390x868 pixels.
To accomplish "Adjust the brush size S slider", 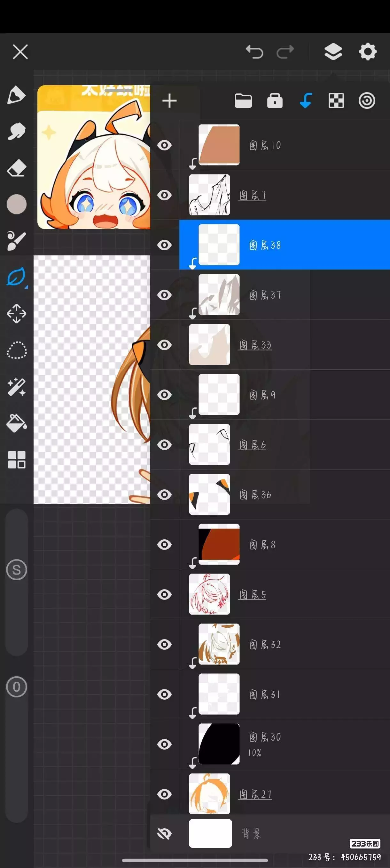I will (x=17, y=570).
